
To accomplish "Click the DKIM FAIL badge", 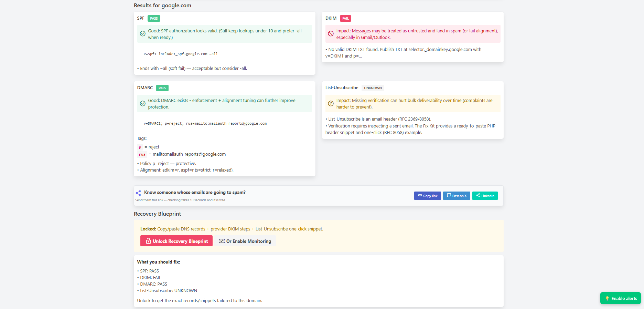I will click(345, 19).
